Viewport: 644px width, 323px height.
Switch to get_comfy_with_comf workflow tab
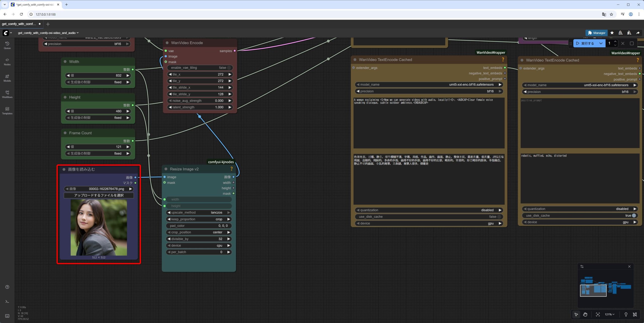pyautogui.click(x=19, y=24)
